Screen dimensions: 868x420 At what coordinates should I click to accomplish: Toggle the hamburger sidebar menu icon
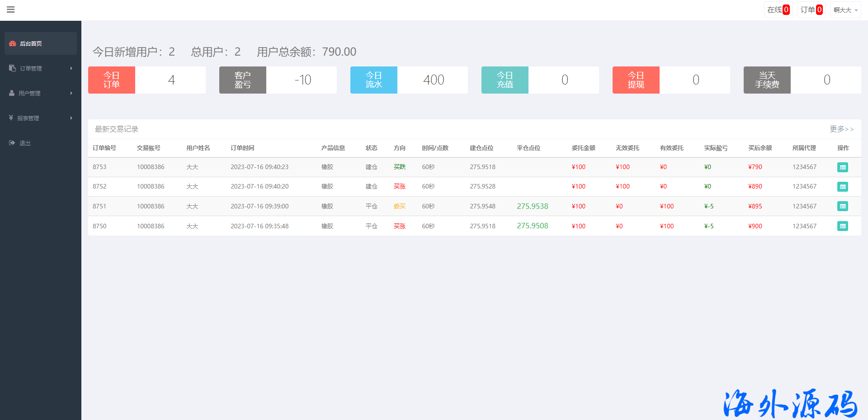[x=11, y=9]
